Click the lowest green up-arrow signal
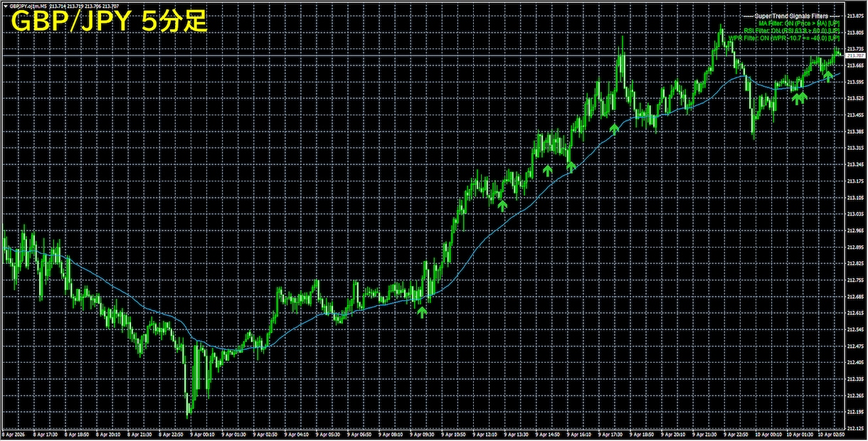Viewport: 868px width, 441px height. (x=422, y=312)
